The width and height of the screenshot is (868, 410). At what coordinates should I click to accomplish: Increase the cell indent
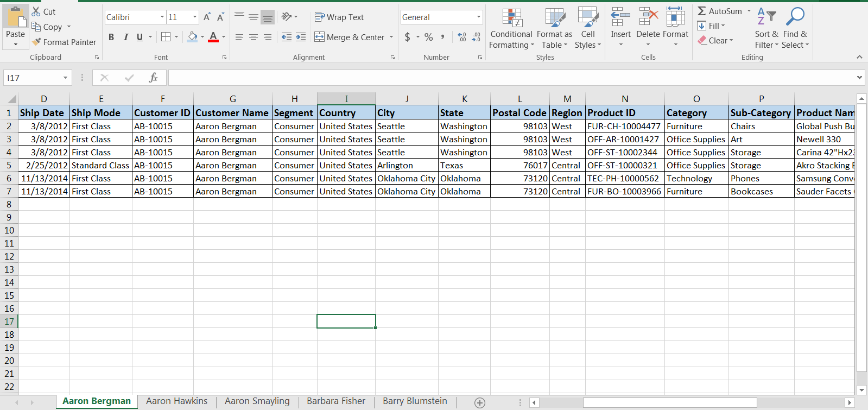[x=301, y=37]
